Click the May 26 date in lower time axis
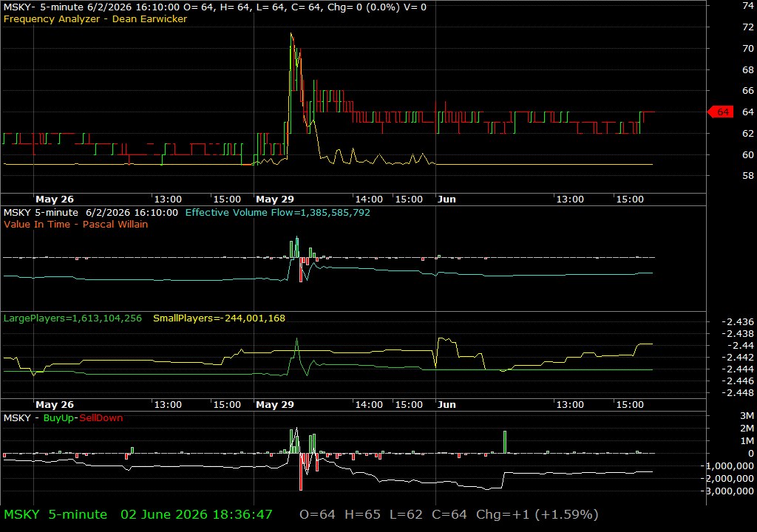 point(55,405)
